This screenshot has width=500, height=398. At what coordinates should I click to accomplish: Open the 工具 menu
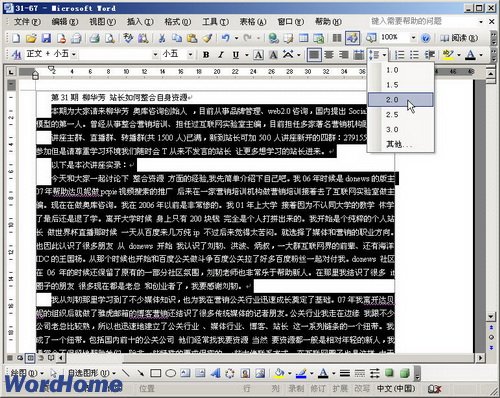215,22
